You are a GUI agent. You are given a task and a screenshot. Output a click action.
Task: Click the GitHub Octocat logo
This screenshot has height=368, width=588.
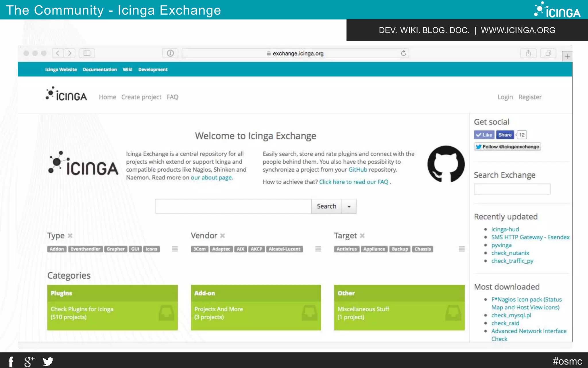click(x=446, y=164)
